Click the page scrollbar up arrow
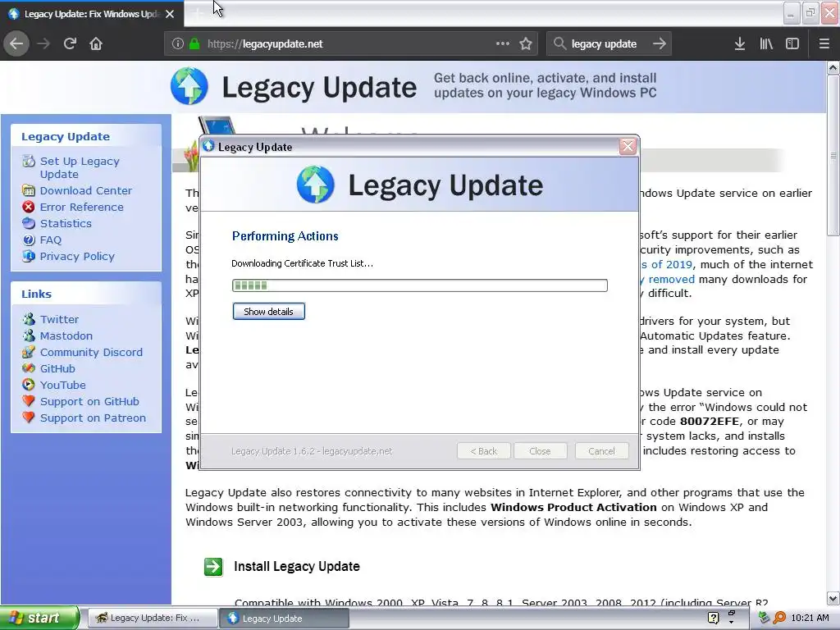Screen dimensions: 840x630 [x=833, y=67]
